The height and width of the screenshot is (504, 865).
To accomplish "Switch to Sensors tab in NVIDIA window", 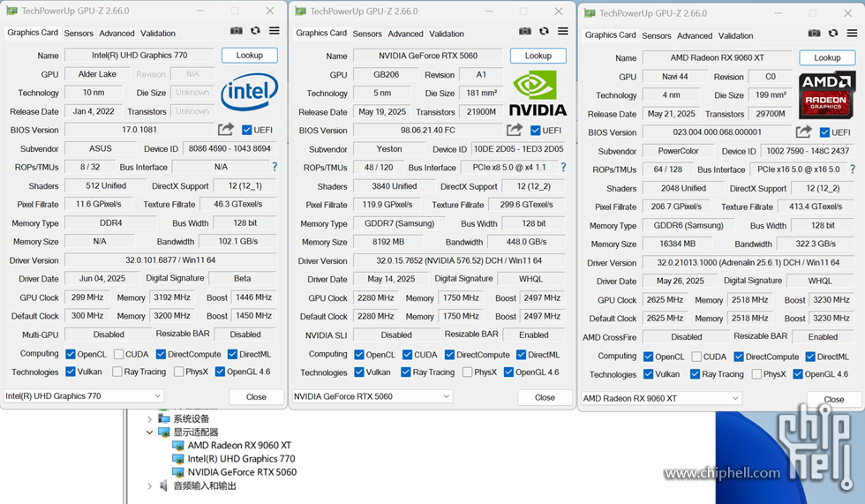I will click(367, 34).
